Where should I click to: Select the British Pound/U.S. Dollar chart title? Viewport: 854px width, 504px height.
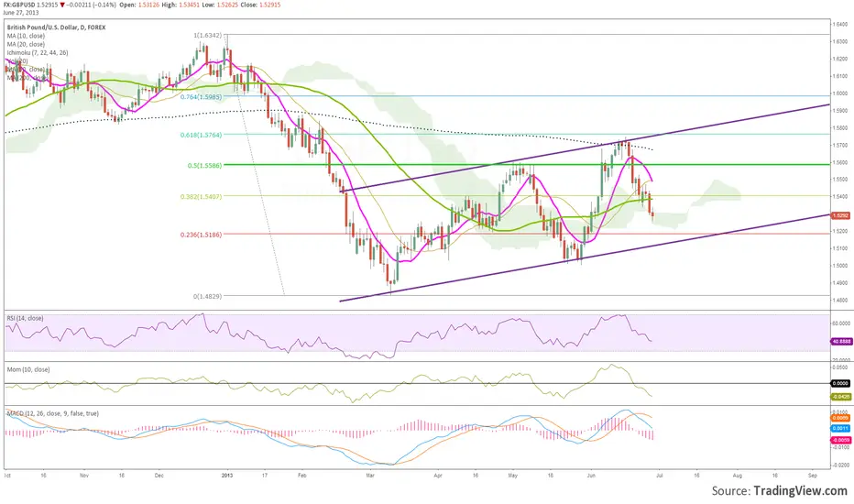[x=56, y=27]
